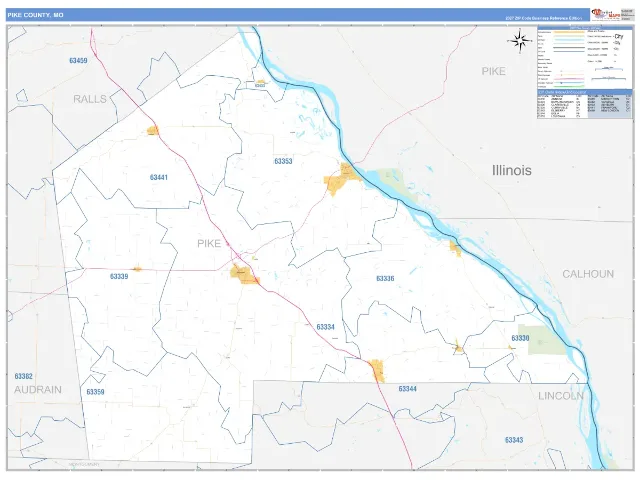Select the AUDRAIN county label
640x480 pixels.
(38, 389)
